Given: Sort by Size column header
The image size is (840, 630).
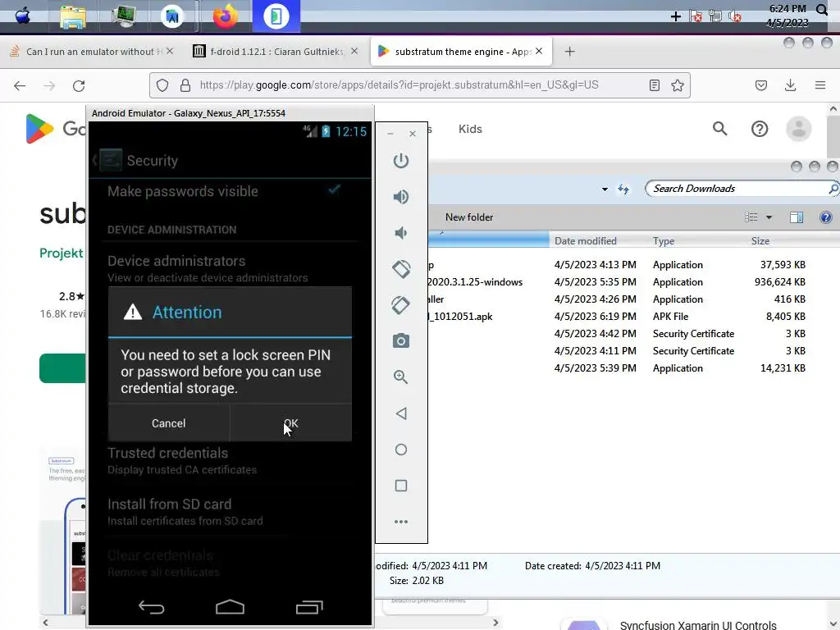Looking at the screenshot, I should pyautogui.click(x=760, y=241).
